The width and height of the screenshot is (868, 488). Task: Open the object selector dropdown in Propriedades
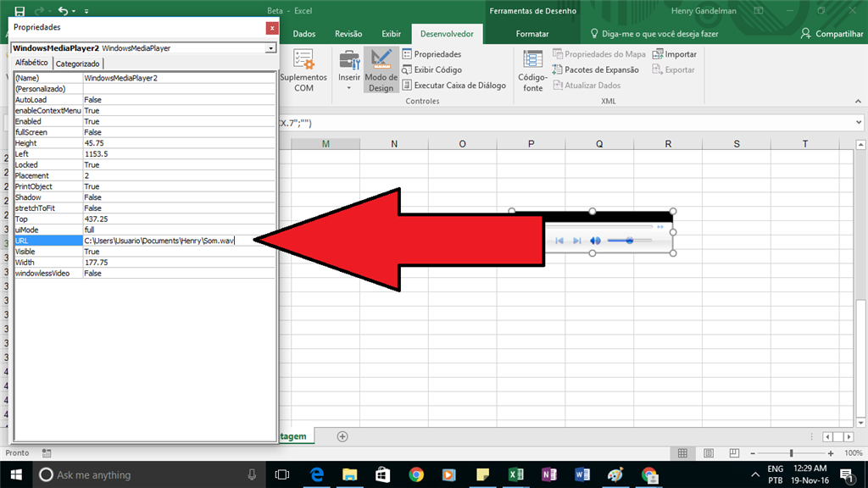click(270, 48)
